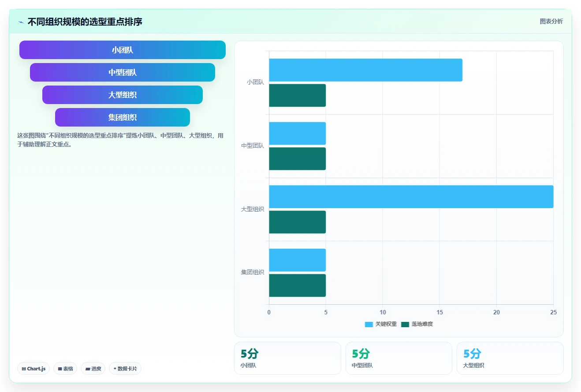Screen dimensions: 581x392
Task: Click the 表格 tag chip
Action: (x=65, y=369)
